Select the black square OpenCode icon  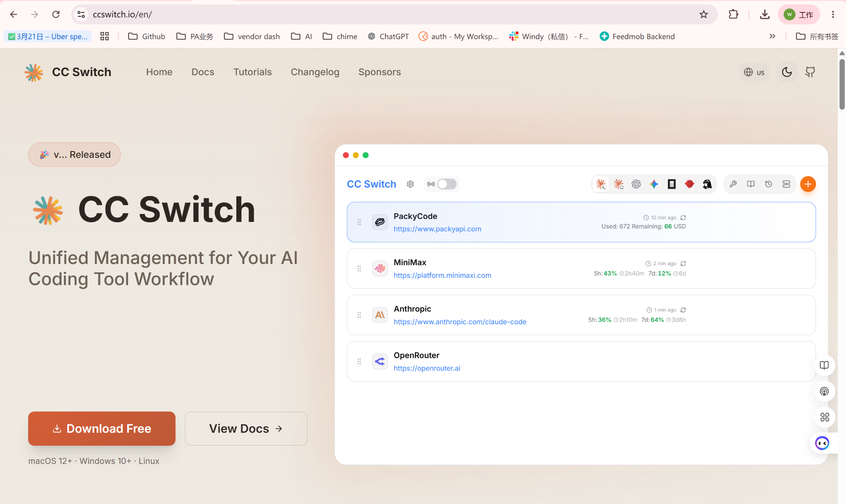point(672,184)
